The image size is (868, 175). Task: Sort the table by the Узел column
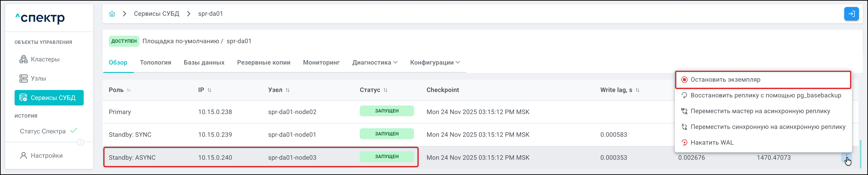(x=287, y=90)
